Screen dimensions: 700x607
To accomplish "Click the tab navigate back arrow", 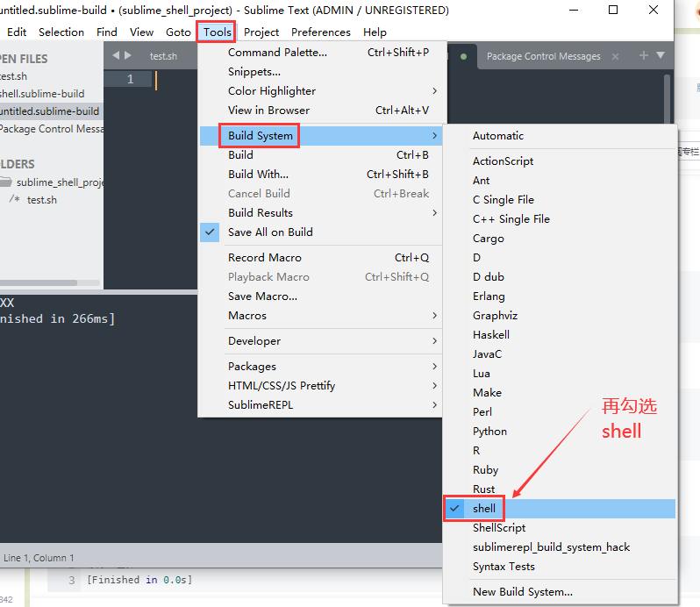I will coord(116,55).
